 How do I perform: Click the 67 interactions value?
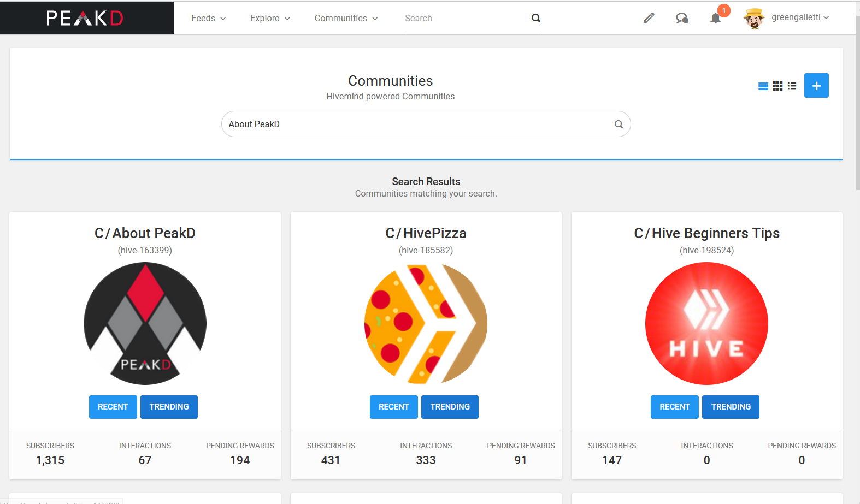click(145, 460)
